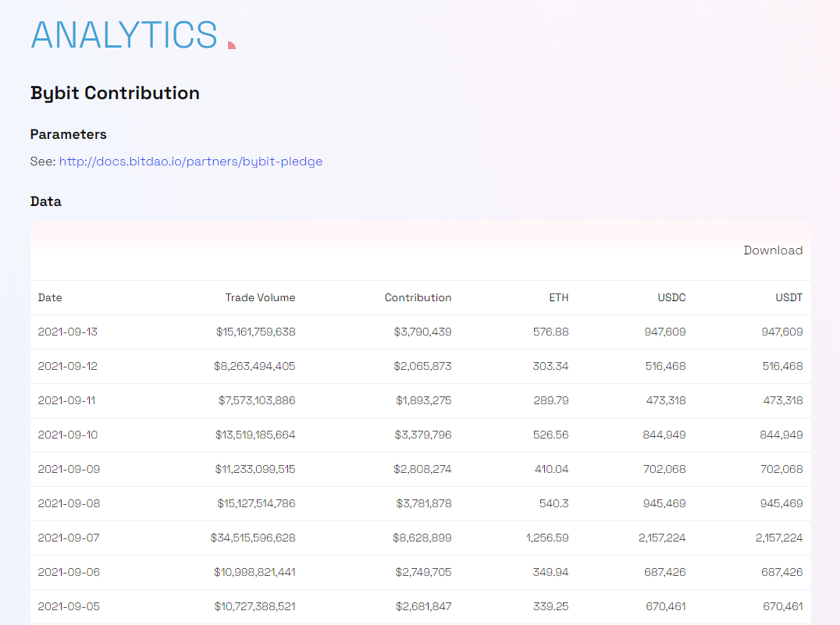
Task: Click the Bybit Contribution heading
Action: tap(116, 93)
